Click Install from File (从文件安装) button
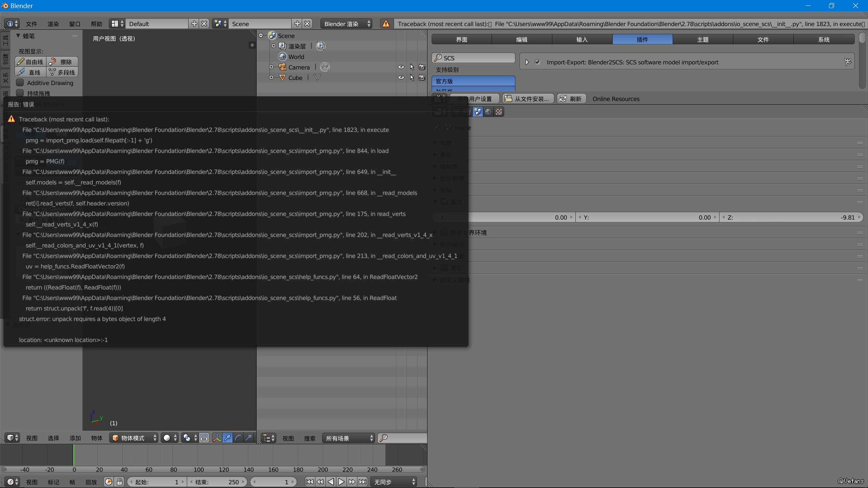868x488 pixels. click(528, 99)
